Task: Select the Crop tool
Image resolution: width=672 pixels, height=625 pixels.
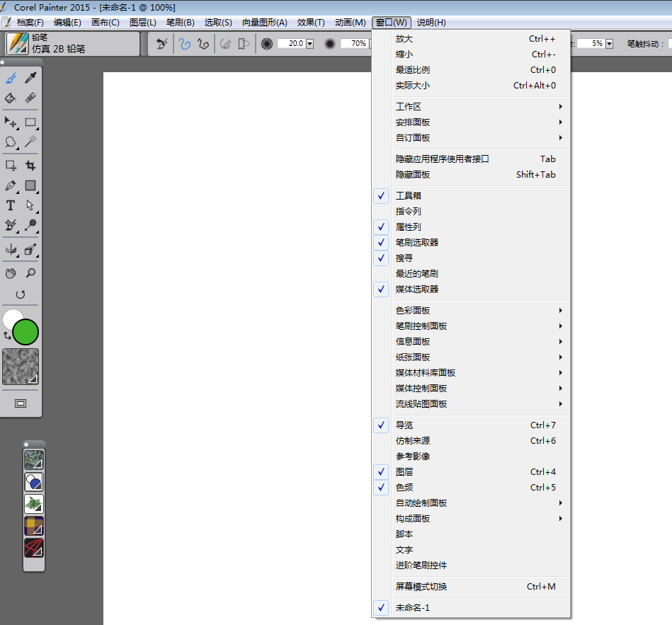Action: (x=30, y=166)
